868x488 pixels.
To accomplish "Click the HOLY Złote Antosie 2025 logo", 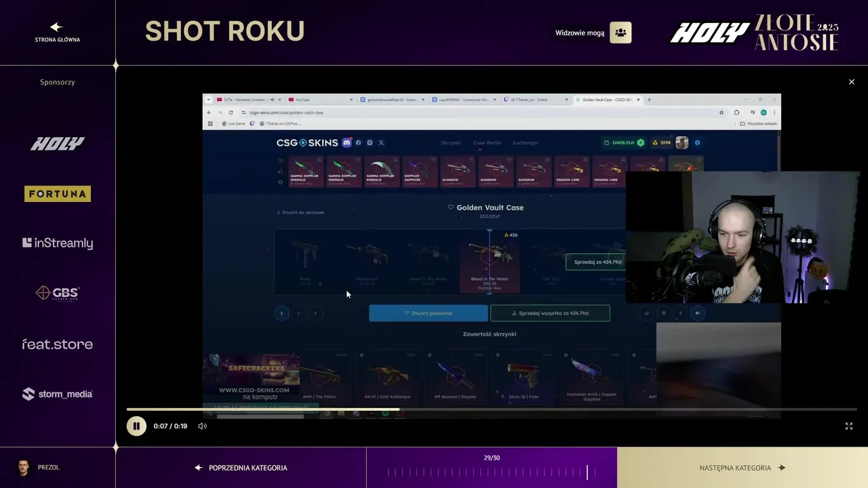I will tap(755, 33).
